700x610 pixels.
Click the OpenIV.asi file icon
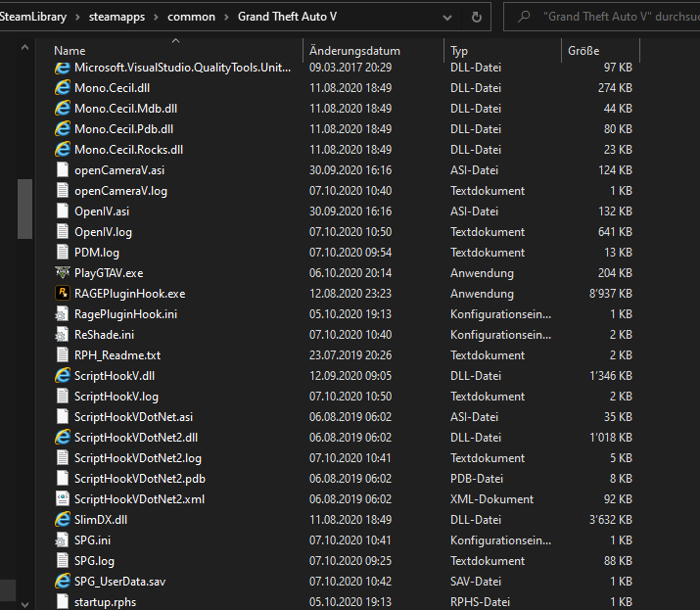(x=63, y=211)
